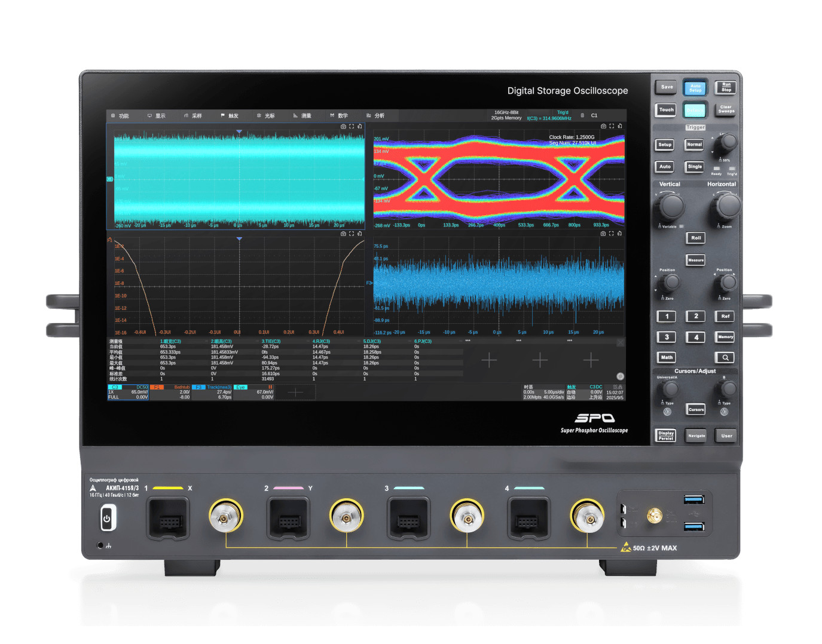Maximize the top-left waveform window
The image size is (822, 644).
[352, 126]
